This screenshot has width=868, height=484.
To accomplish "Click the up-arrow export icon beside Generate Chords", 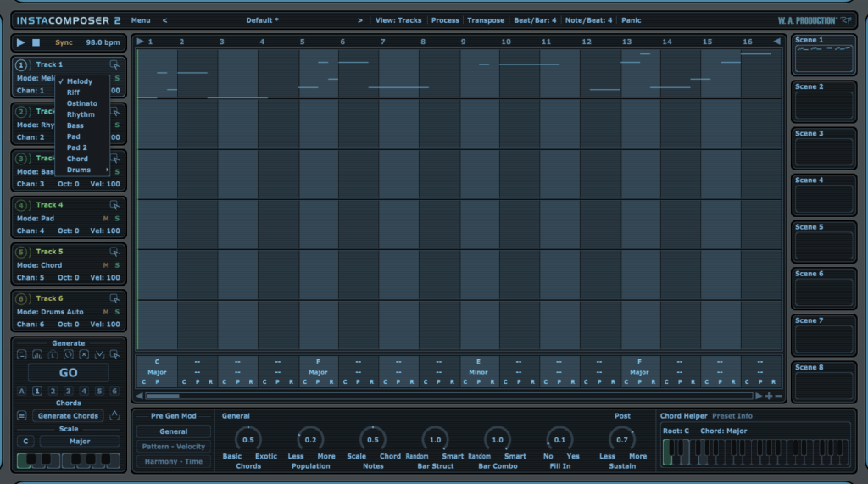I will tap(114, 415).
